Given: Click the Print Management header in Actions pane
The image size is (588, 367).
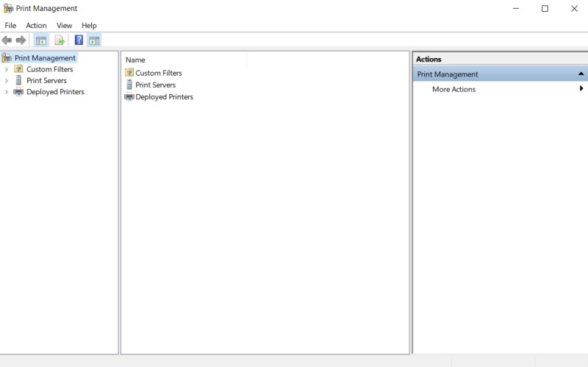Looking at the screenshot, I should point(501,74).
